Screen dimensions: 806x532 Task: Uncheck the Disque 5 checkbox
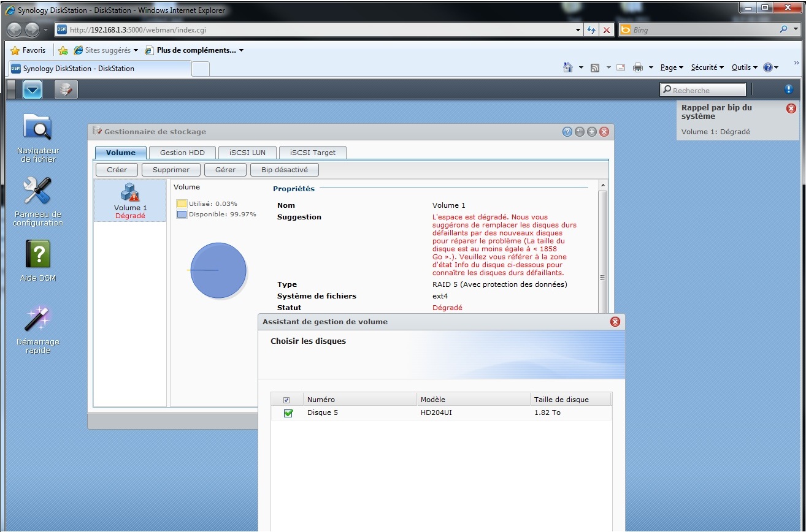[x=288, y=413]
